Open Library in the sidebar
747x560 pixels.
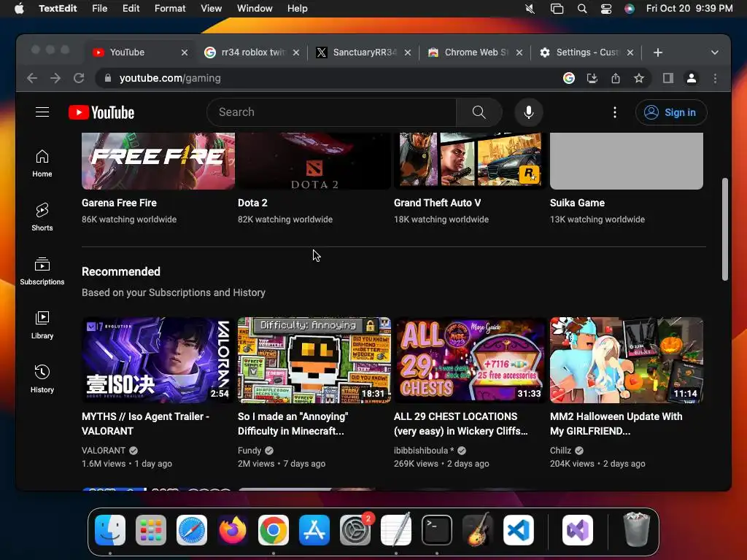click(x=42, y=324)
